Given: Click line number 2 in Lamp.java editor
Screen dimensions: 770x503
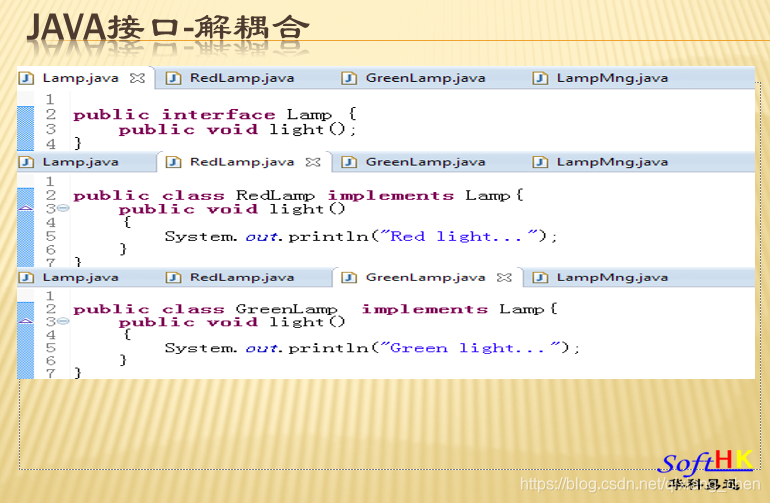Looking at the screenshot, I should click(51, 114).
